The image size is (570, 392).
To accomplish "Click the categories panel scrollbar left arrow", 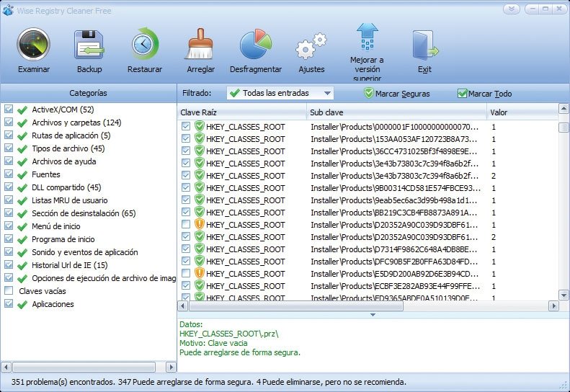I will point(6,367).
